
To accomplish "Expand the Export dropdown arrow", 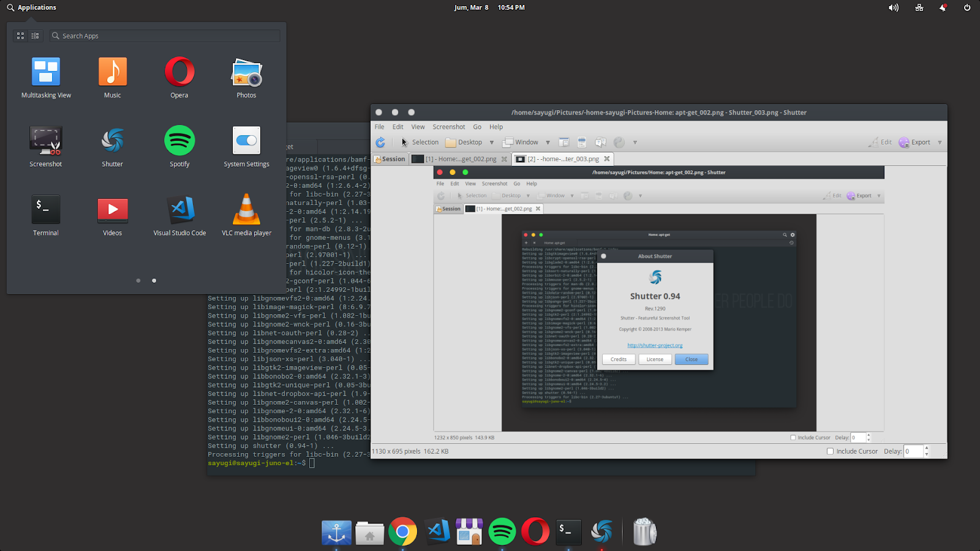I will (x=940, y=143).
